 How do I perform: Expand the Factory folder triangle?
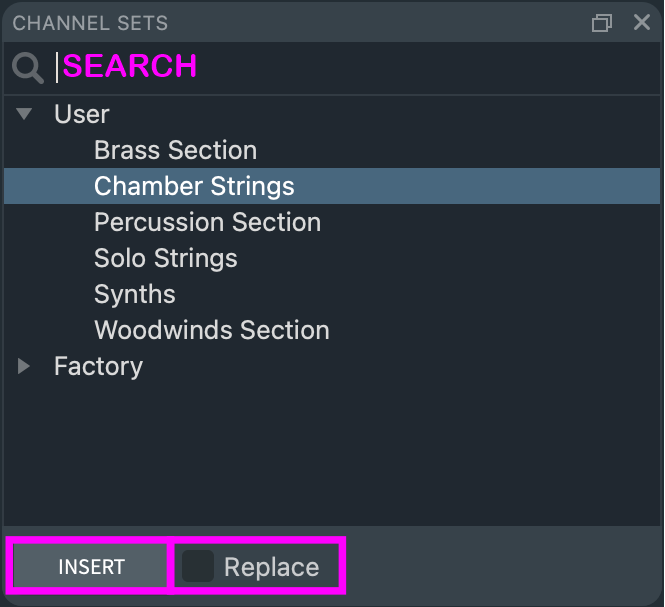click(x=25, y=366)
